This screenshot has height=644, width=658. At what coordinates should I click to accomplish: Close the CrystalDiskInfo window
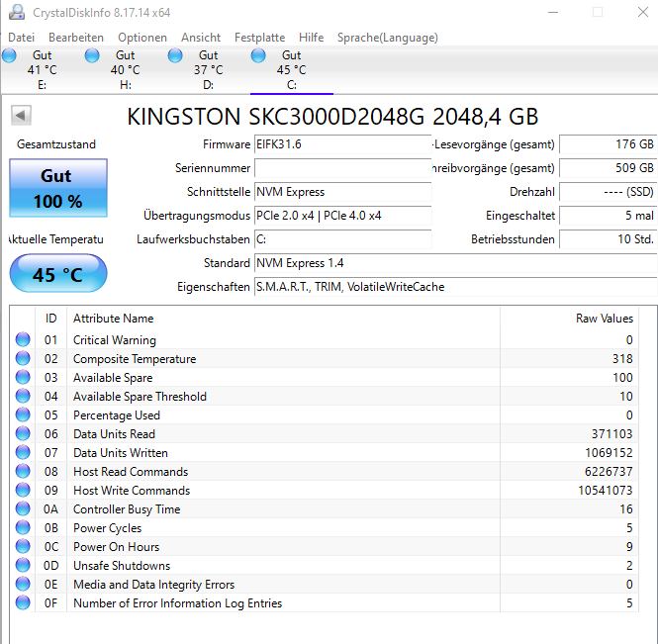click(x=643, y=12)
